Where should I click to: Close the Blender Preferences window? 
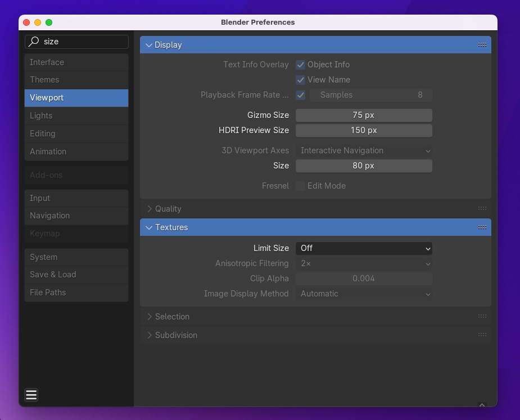(26, 22)
